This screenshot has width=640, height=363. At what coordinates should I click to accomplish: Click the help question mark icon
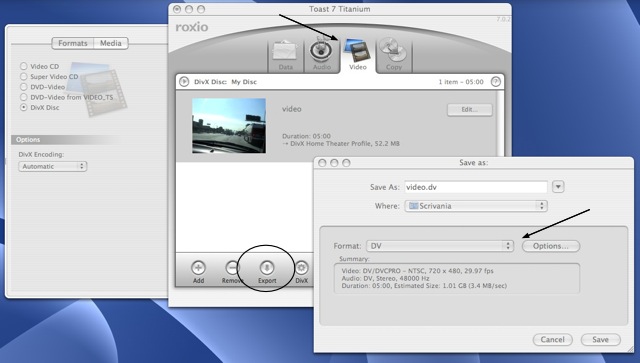tap(496, 82)
